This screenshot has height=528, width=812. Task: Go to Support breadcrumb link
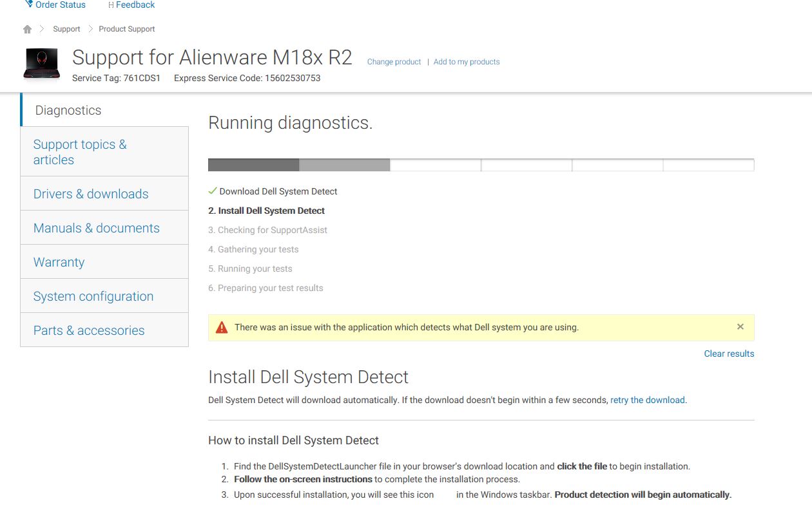[66, 29]
